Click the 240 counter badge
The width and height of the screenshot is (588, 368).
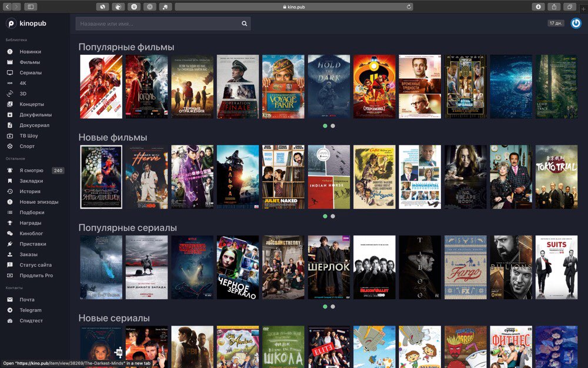(58, 171)
